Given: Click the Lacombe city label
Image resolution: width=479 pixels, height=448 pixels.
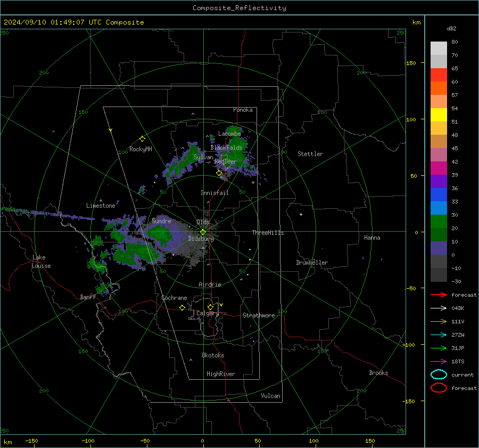Looking at the screenshot, I should click(x=229, y=134).
